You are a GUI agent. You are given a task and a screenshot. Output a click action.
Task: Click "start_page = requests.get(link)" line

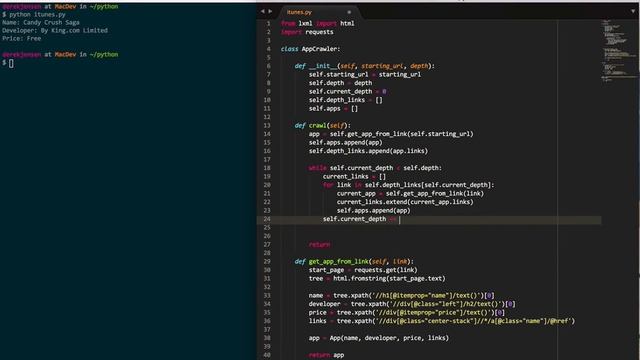363,270
